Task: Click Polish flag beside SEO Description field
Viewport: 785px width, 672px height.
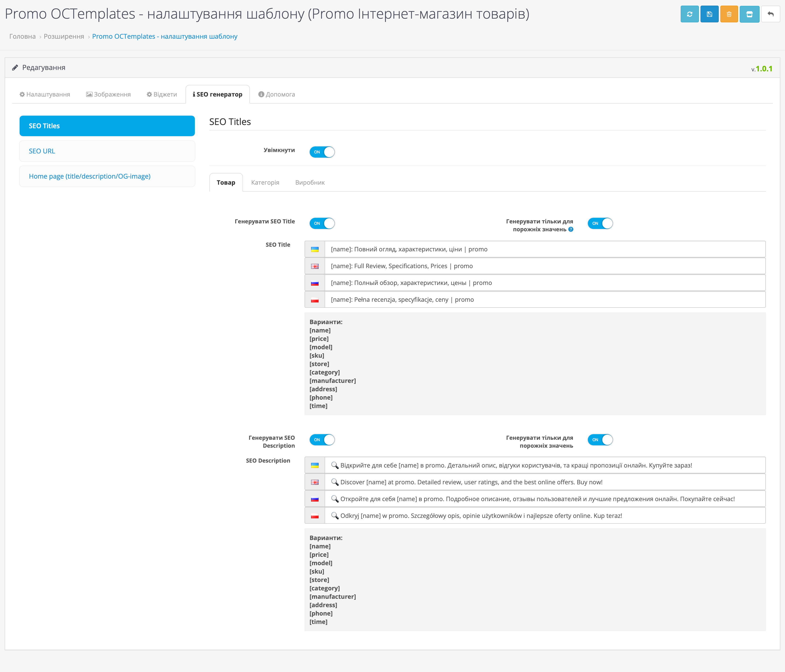Action: (315, 516)
